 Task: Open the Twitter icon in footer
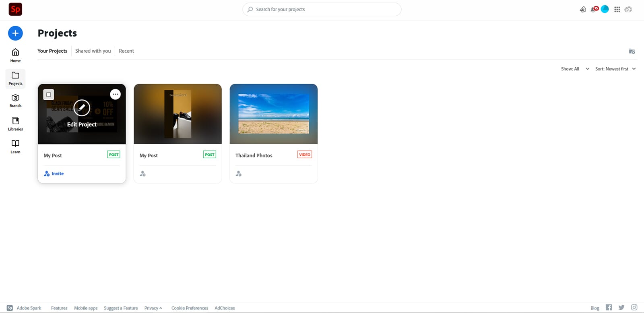click(621, 307)
